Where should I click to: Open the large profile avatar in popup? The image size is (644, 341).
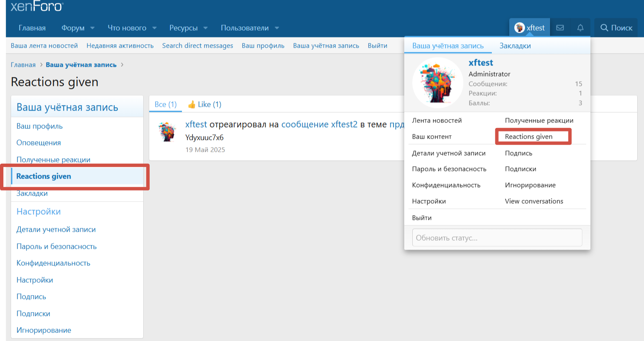pos(437,83)
